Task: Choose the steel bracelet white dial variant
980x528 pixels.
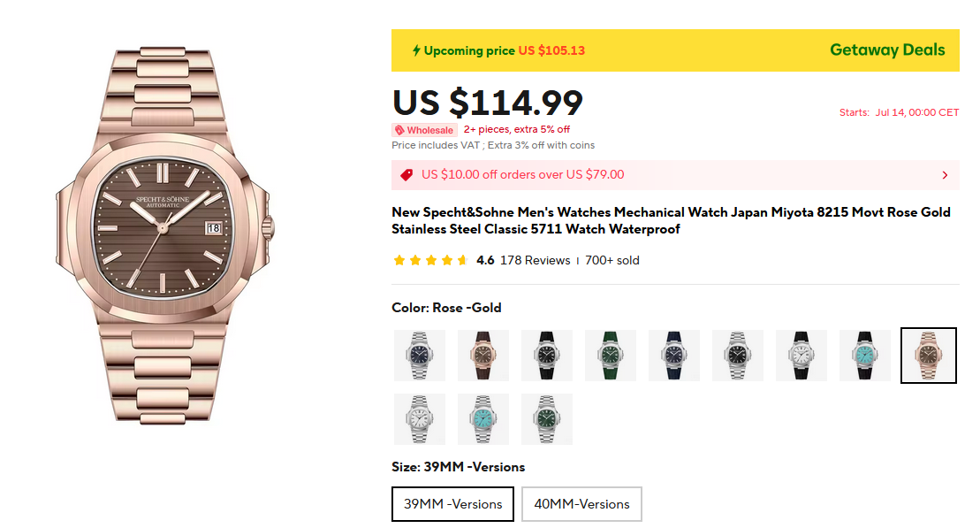Action: click(420, 419)
